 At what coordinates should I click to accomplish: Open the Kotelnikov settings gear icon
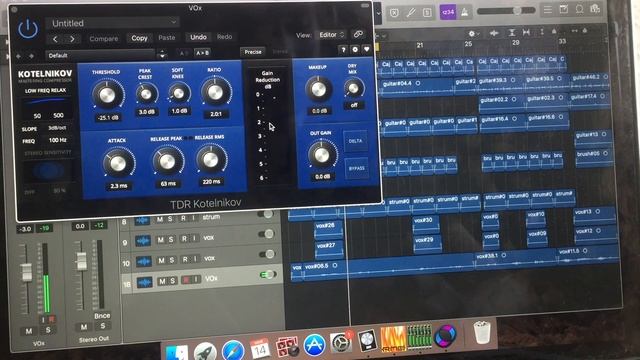(355, 49)
